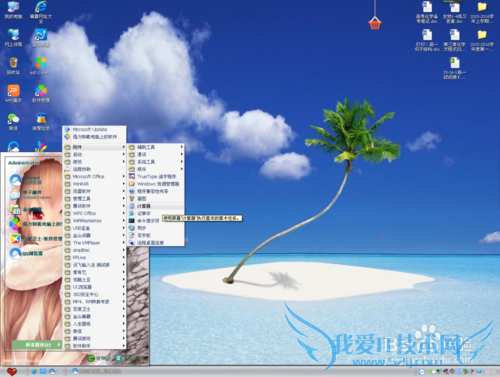This screenshot has width=500, height=377.
Task: Expand the 管理工具 program folder
Action: (95, 199)
